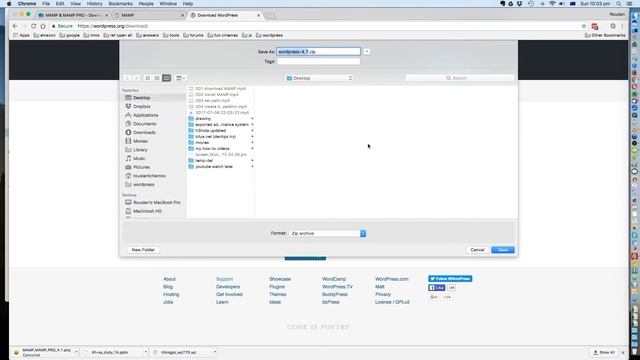
Task: Switch to the MAMP tab
Action: (x=149, y=15)
